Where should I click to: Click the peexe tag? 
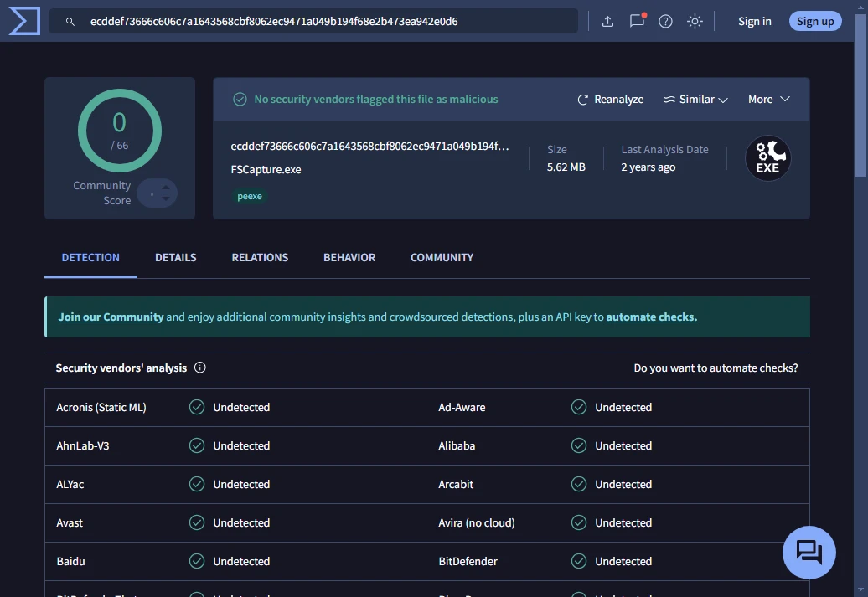pos(250,197)
